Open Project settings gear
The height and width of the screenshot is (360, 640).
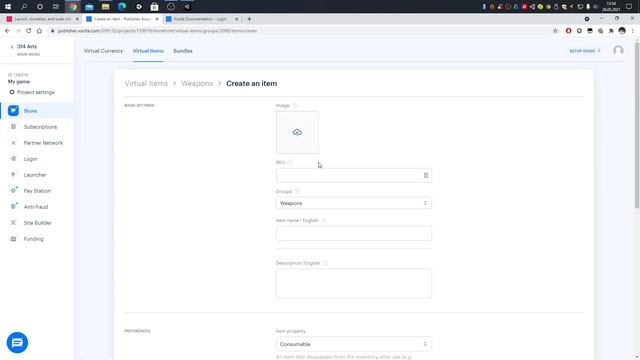tap(12, 92)
